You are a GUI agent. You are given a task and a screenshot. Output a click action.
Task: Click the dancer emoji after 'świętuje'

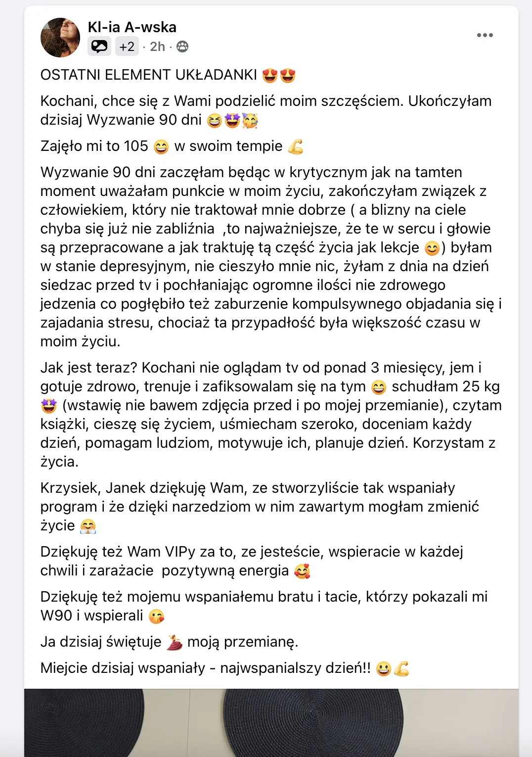tap(174, 642)
